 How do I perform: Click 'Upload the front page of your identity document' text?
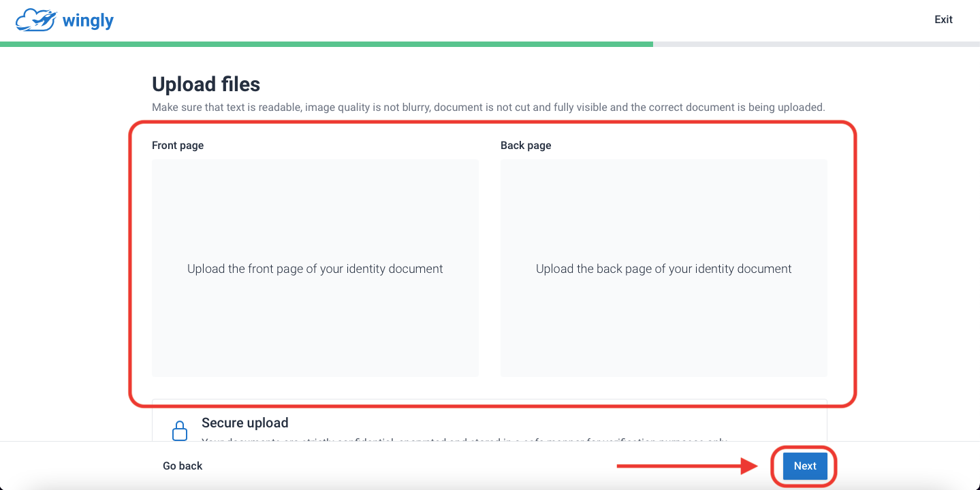click(315, 269)
